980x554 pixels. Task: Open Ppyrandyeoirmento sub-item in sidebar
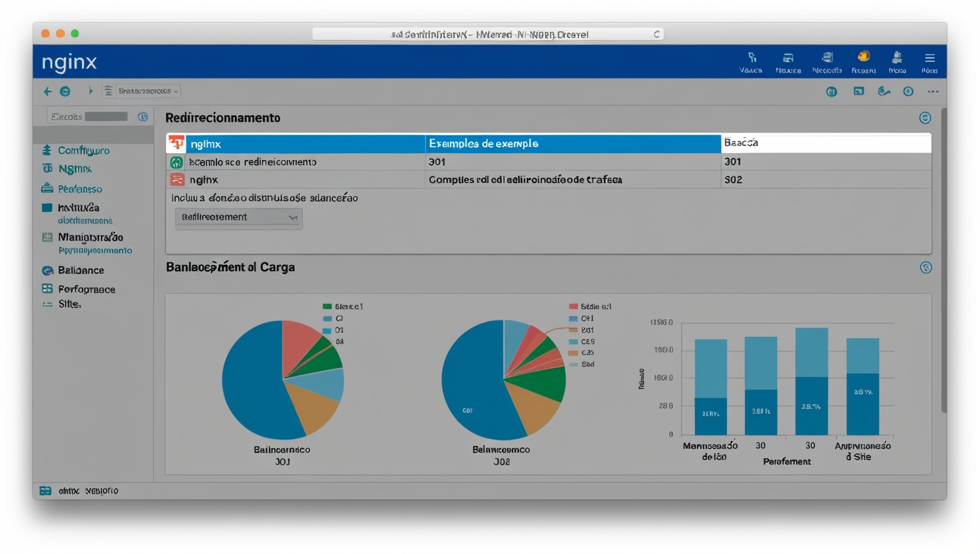click(x=95, y=250)
